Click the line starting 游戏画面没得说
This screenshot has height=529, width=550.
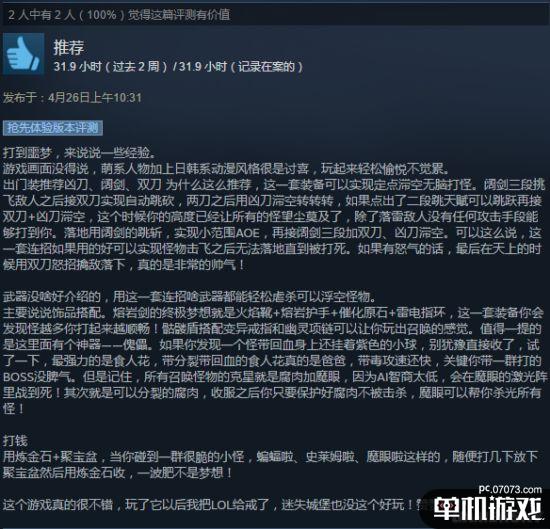(x=226, y=169)
